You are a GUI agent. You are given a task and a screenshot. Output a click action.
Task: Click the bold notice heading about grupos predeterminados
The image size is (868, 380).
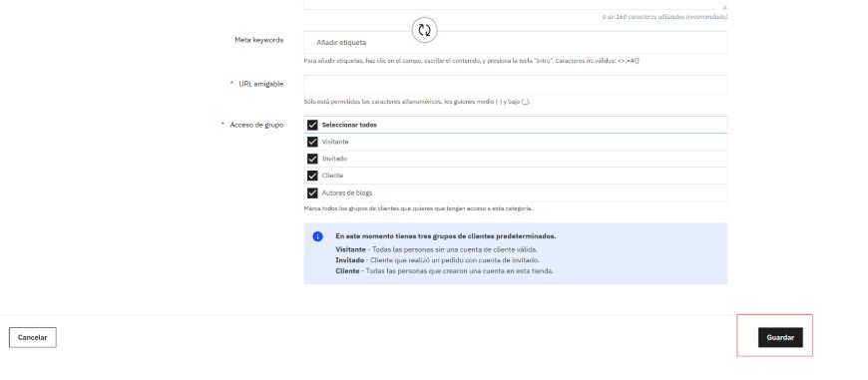(446, 236)
